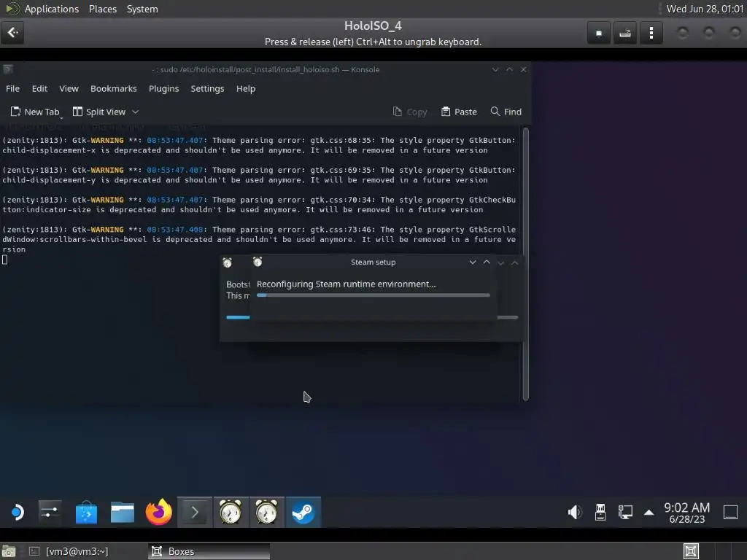Image resolution: width=747 pixels, height=560 pixels.
Task: Open the Bookmarks menu in Konsole
Action: [x=113, y=88]
